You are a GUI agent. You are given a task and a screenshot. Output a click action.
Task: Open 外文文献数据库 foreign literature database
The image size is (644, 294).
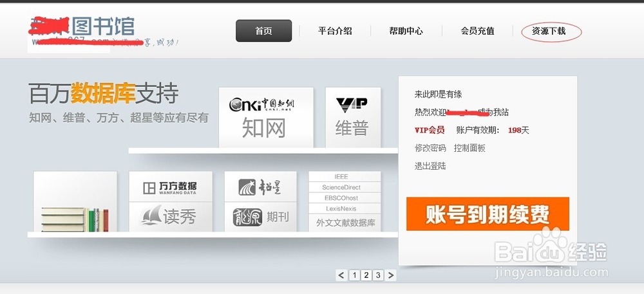(345, 223)
